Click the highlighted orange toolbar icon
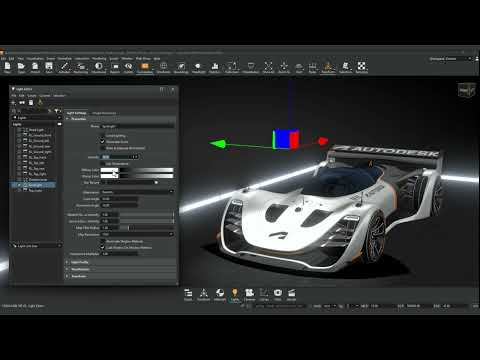 (145, 67)
